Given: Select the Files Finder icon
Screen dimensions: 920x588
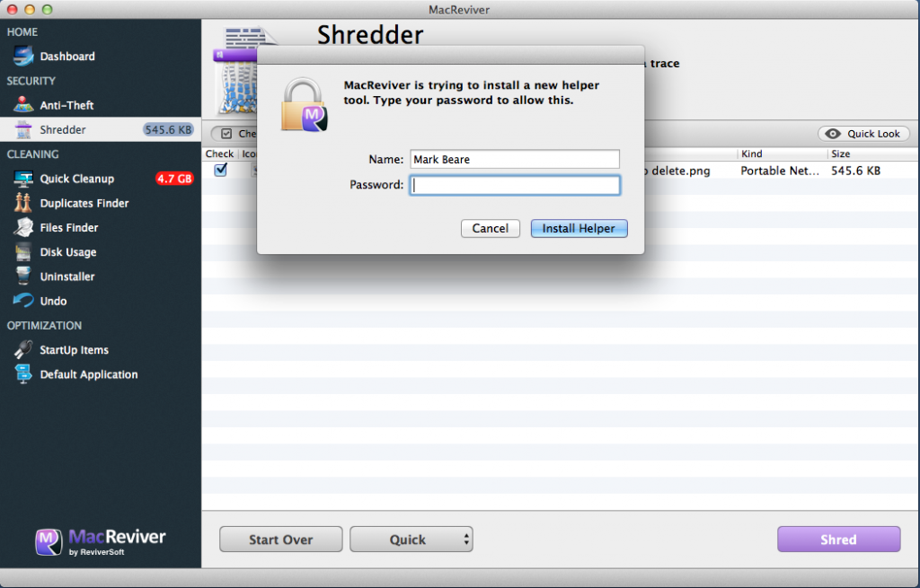Looking at the screenshot, I should click(23, 227).
